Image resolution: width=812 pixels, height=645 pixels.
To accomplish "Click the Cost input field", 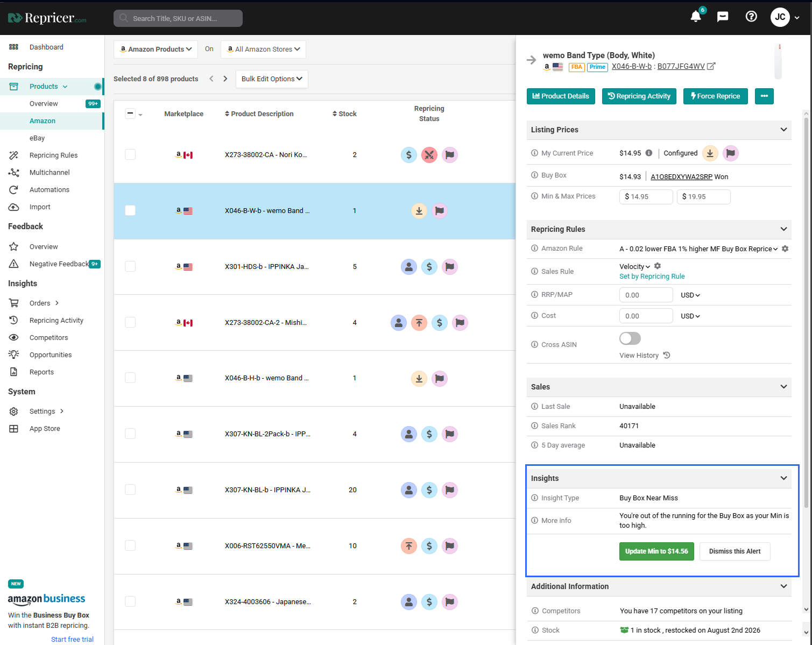I will (x=646, y=316).
